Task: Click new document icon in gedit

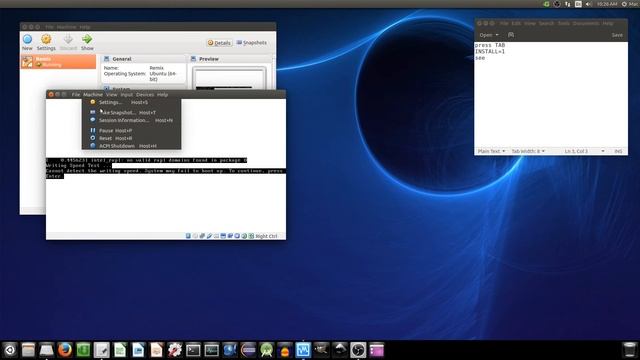Action: (x=511, y=35)
